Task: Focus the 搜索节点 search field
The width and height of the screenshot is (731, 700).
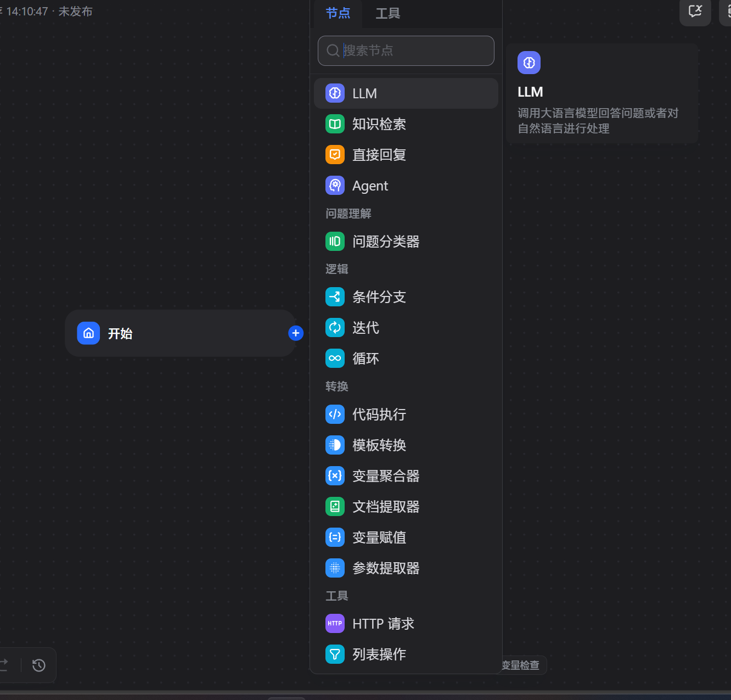Action: [406, 51]
